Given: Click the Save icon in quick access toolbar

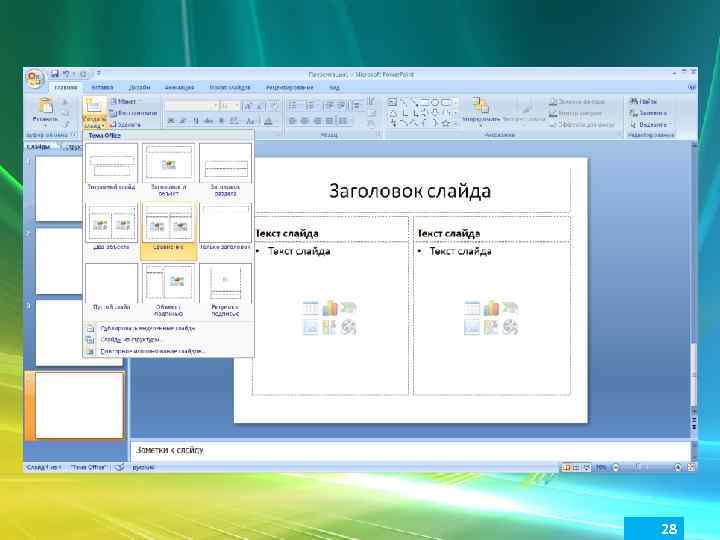Looking at the screenshot, I should pyautogui.click(x=55, y=73).
